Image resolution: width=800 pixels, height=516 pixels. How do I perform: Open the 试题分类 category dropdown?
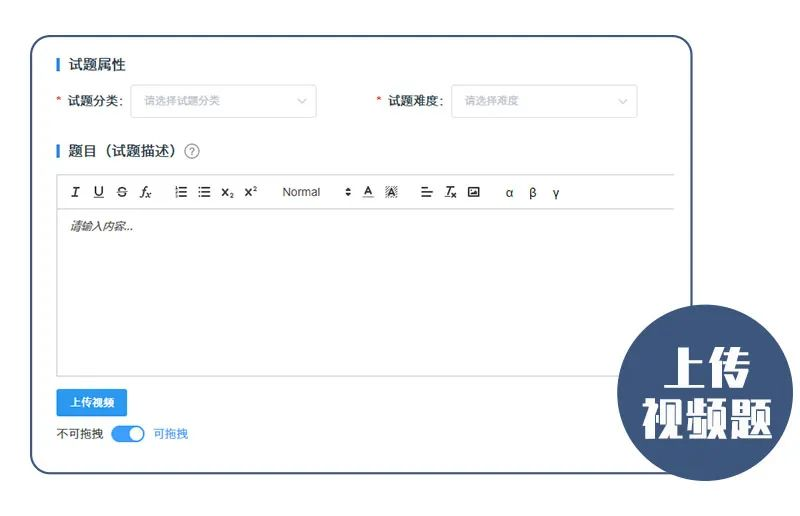223,101
